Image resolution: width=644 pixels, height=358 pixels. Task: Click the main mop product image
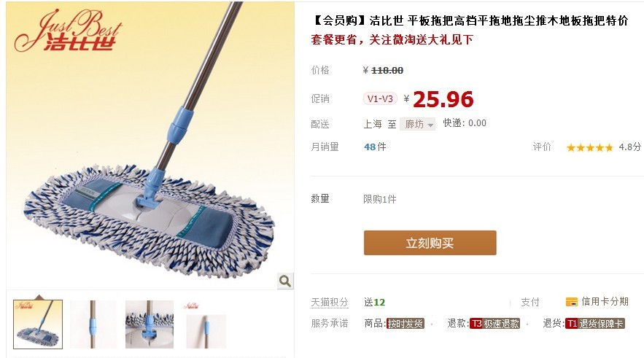point(150,146)
